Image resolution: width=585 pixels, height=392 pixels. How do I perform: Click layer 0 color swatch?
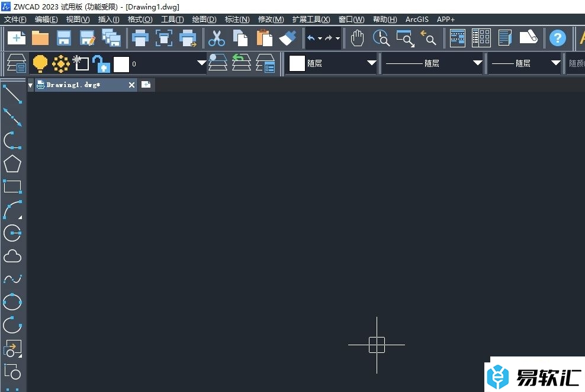pyautogui.click(x=121, y=64)
